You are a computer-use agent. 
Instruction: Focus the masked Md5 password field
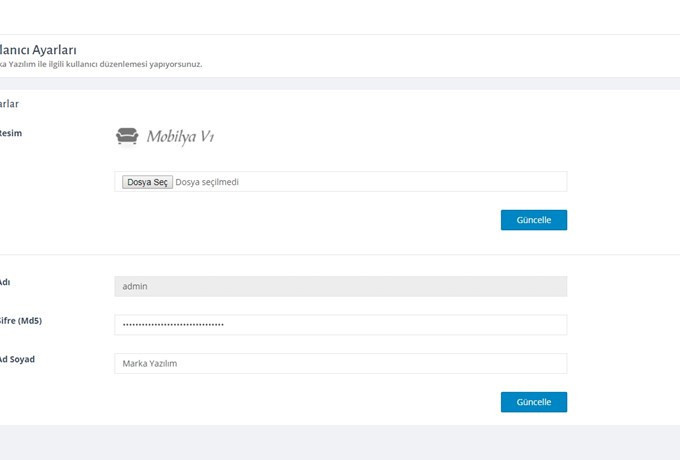click(340, 325)
